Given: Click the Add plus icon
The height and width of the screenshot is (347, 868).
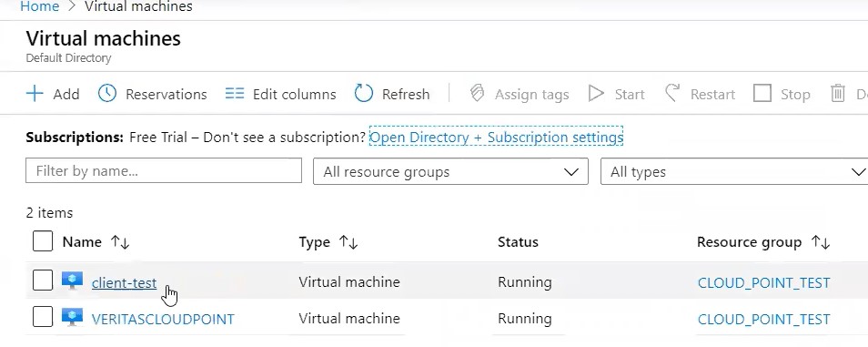Looking at the screenshot, I should tap(35, 94).
